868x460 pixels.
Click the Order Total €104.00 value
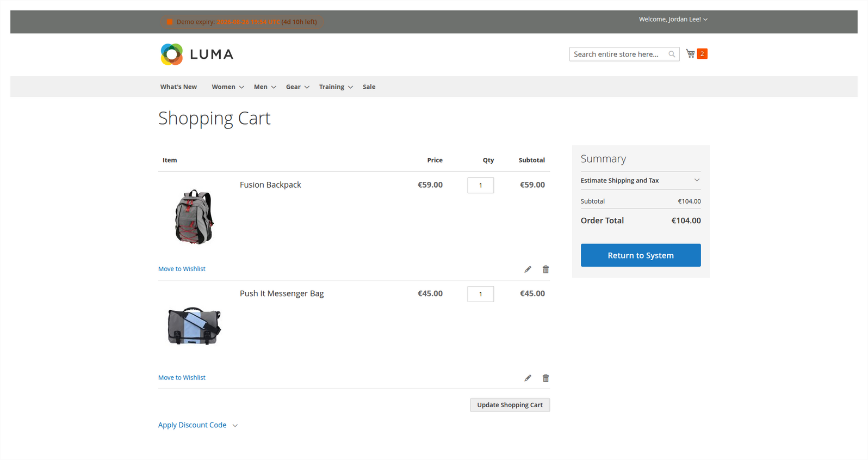pyautogui.click(x=686, y=221)
